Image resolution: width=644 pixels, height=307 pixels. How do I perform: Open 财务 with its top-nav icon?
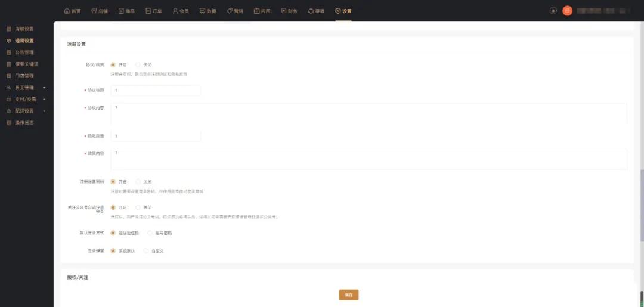pos(284,11)
